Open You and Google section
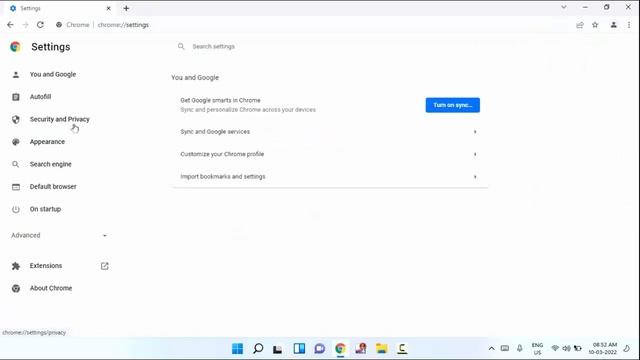Viewport: 640px width, 360px height. (53, 75)
